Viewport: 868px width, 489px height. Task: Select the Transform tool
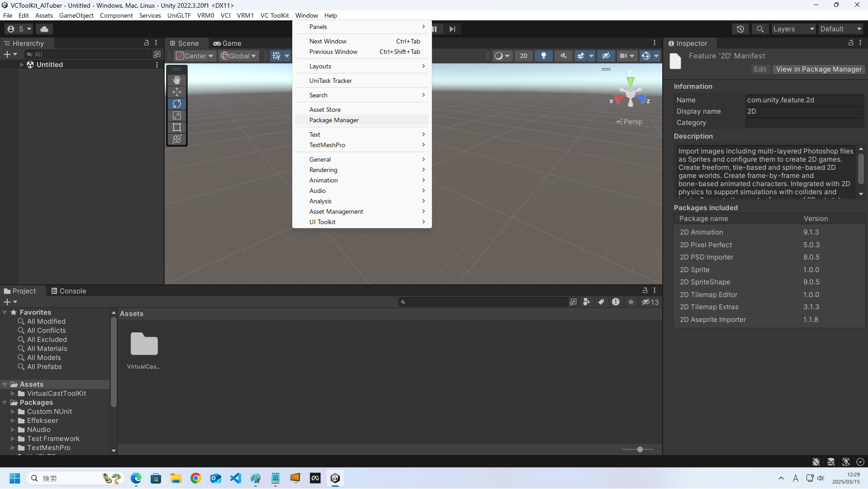coord(177,139)
